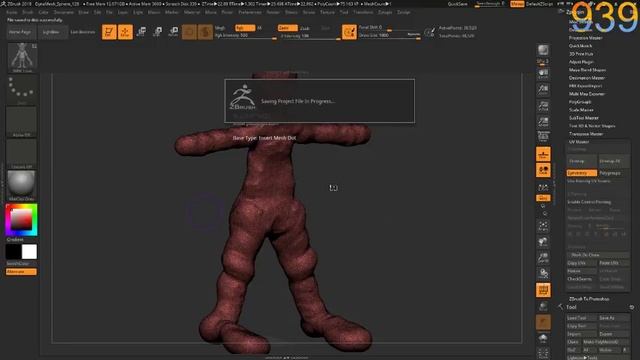The image size is (640, 360).
Task: Toggle the Transp transparency button
Action: [543, 306]
